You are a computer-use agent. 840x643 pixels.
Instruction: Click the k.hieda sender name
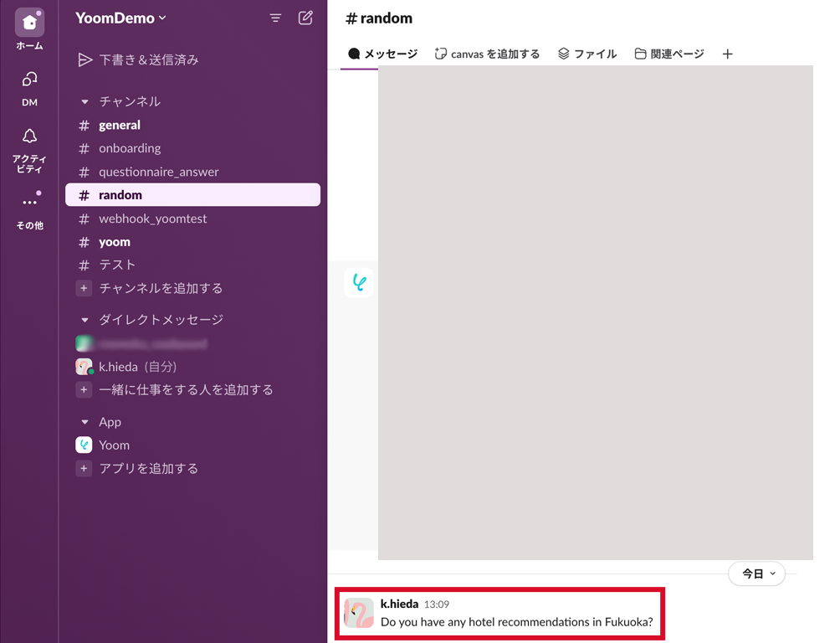pyautogui.click(x=399, y=604)
